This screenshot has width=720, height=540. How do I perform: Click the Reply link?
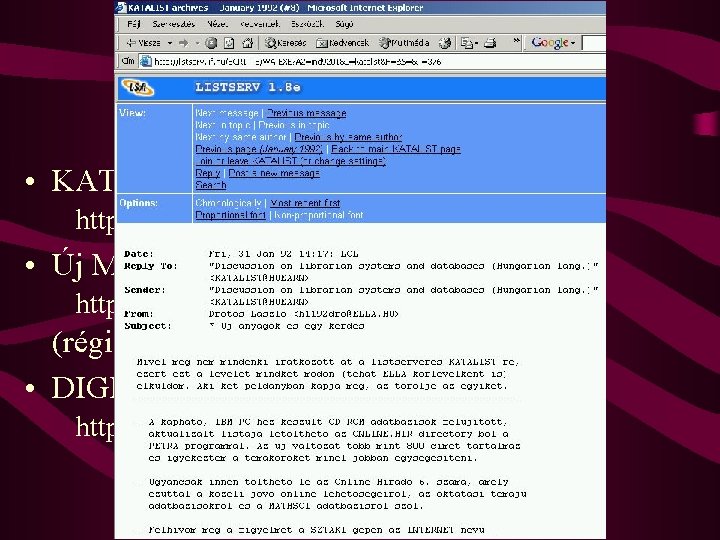click(x=208, y=173)
